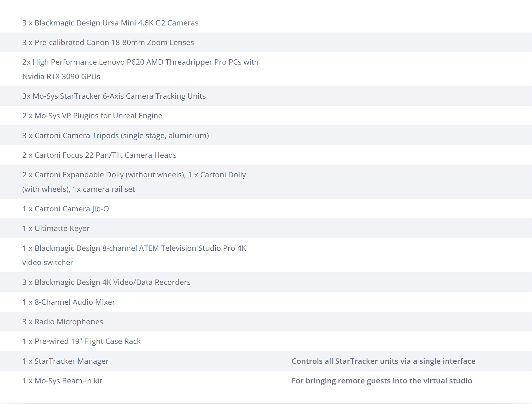
Task: Click the Mo-Sys Beam-In kit entry
Action: (62, 381)
